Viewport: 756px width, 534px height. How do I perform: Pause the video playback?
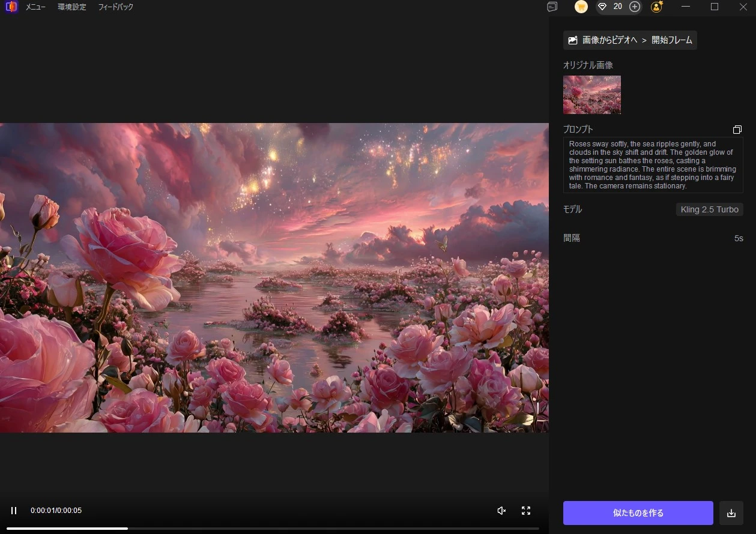click(x=14, y=511)
